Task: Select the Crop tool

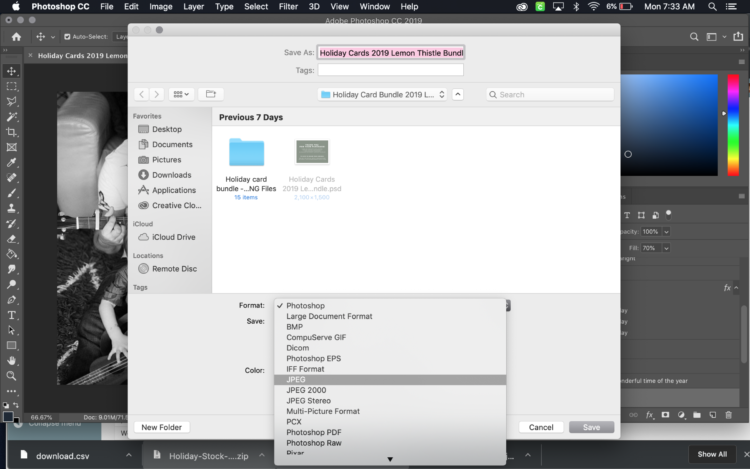Action: coord(11,132)
